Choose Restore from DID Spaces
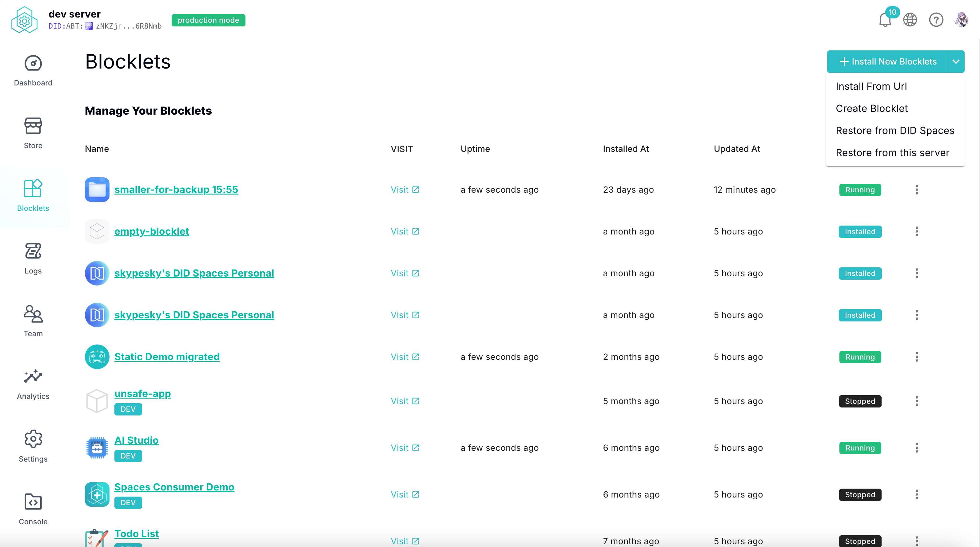The width and height of the screenshot is (980, 547). (895, 130)
